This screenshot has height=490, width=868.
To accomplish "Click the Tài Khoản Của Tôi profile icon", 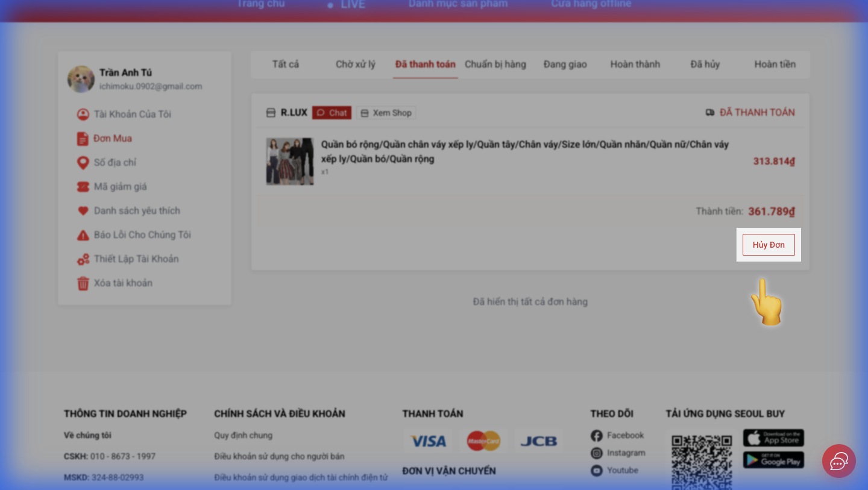I will (83, 115).
